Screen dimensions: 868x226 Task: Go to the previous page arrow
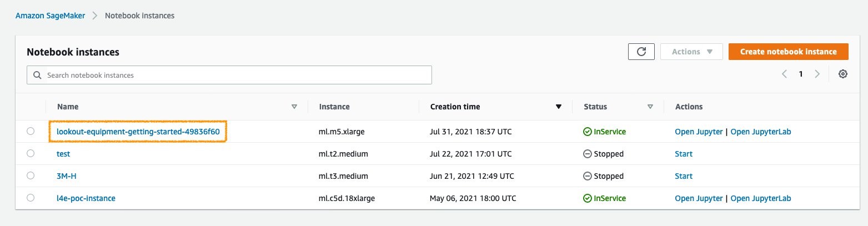(784, 74)
